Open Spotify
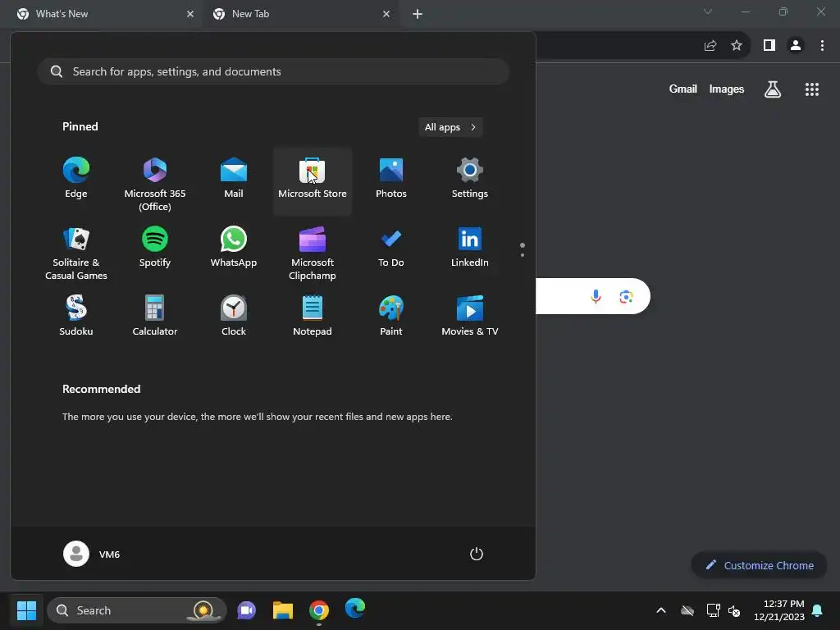The image size is (840, 630). [x=155, y=248]
